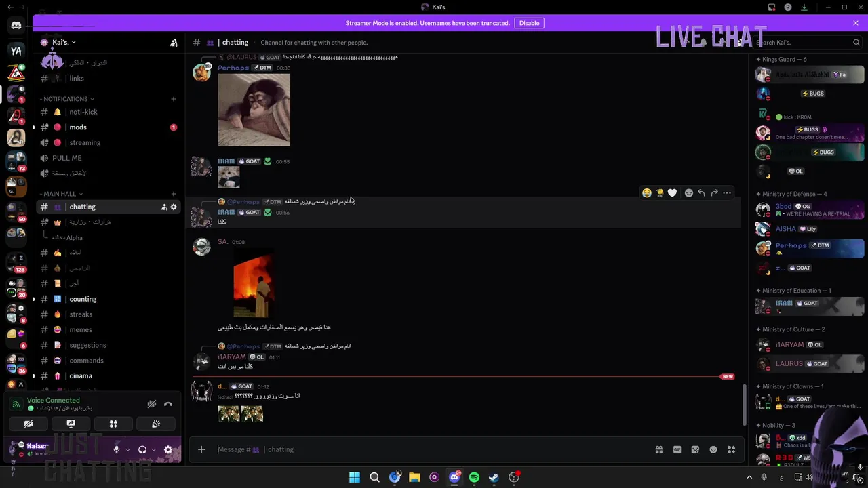868x488 pixels.
Task: Start an activity from the voice panel
Action: pyautogui.click(x=113, y=424)
